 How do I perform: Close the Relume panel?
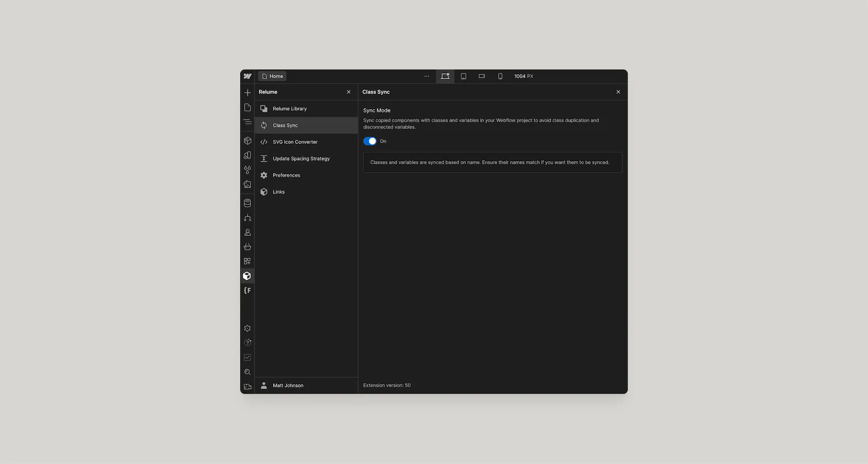(349, 92)
